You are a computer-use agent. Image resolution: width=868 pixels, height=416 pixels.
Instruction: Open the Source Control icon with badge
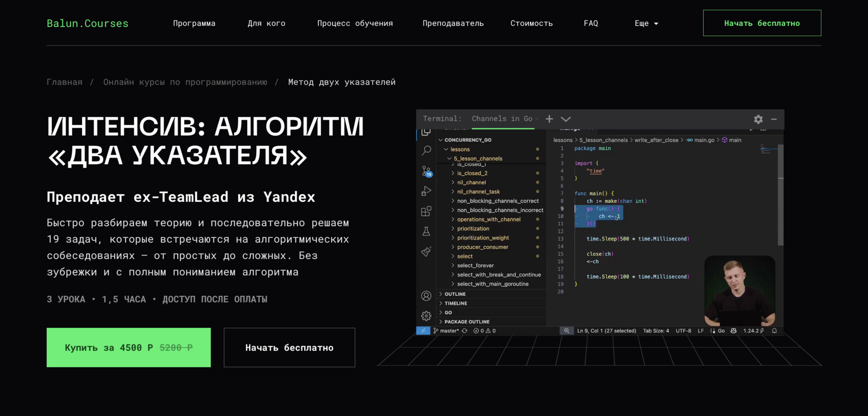(426, 171)
